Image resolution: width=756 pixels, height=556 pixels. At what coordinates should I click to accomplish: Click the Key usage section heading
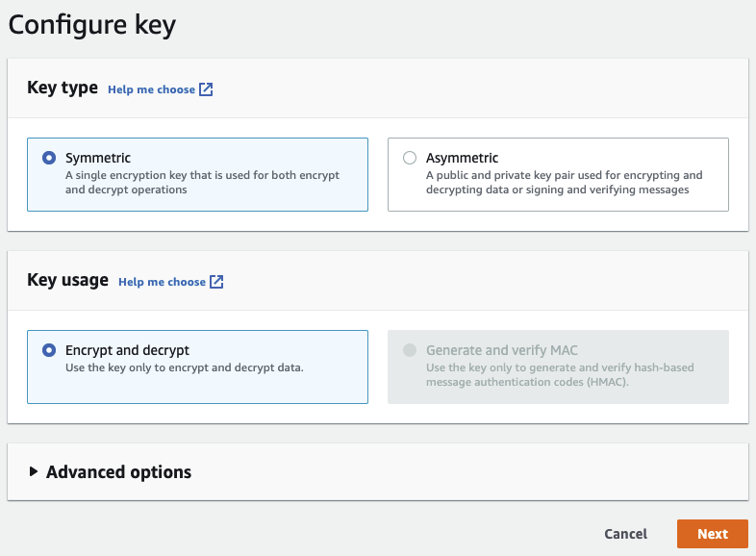tap(67, 280)
